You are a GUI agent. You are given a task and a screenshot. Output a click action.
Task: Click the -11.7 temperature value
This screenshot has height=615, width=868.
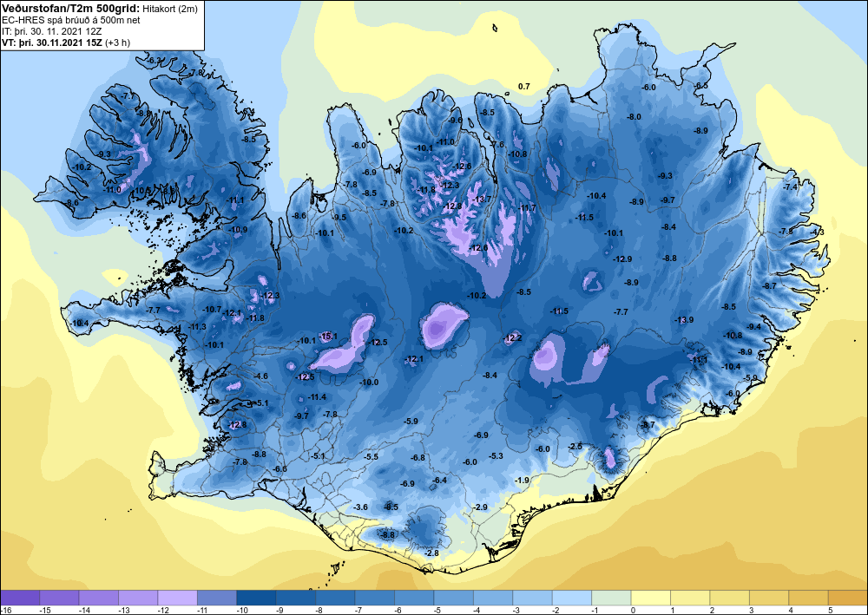coord(528,208)
